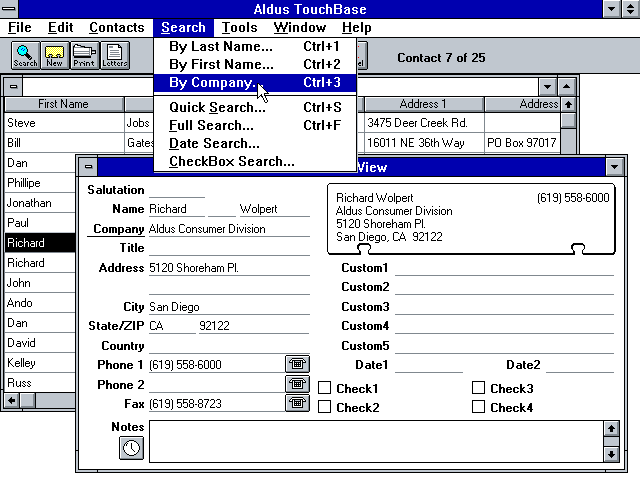Click the horizontal scrollbar thumb in list
The image size is (640, 480).
[x=28, y=400]
